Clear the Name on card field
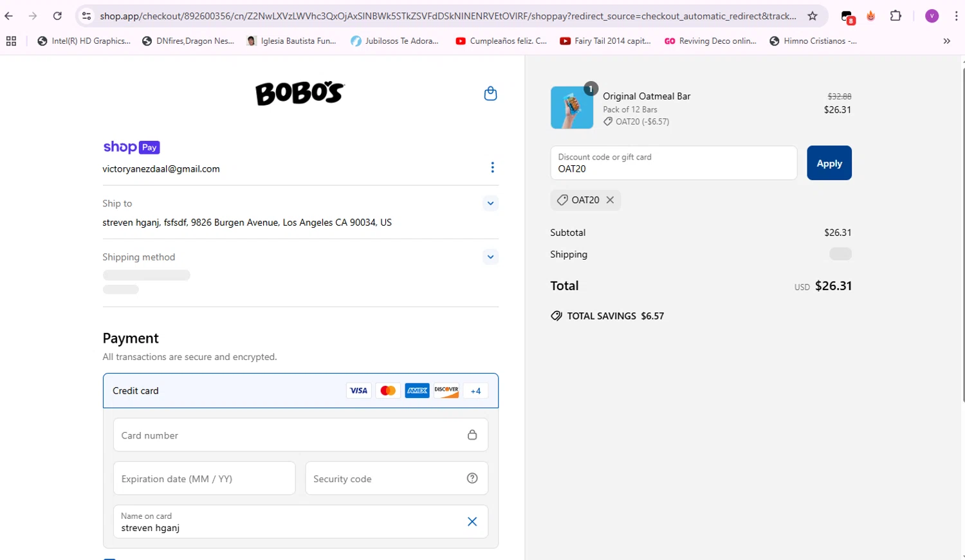This screenshot has height=560, width=965. coord(472,521)
